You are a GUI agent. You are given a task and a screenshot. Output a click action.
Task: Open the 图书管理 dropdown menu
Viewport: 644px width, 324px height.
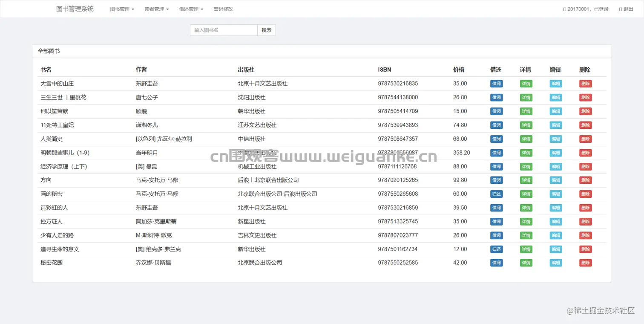coord(122,9)
